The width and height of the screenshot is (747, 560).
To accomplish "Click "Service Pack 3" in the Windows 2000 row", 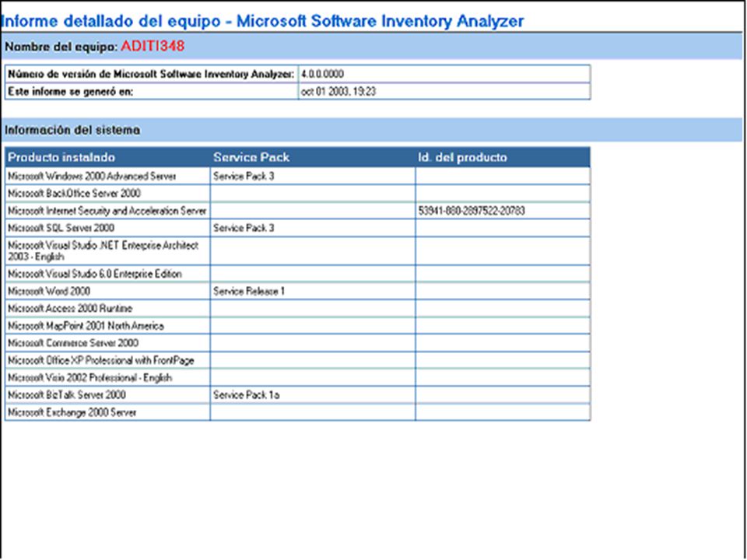I will point(244,177).
